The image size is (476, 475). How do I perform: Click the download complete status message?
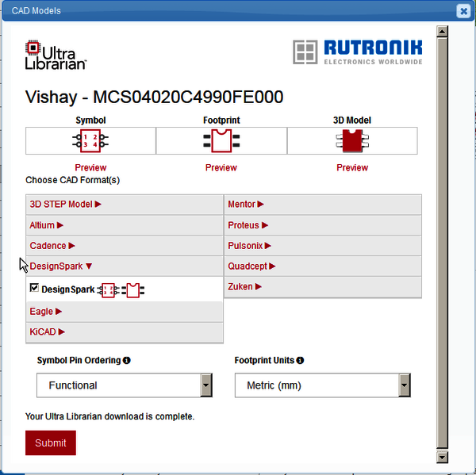110,416
